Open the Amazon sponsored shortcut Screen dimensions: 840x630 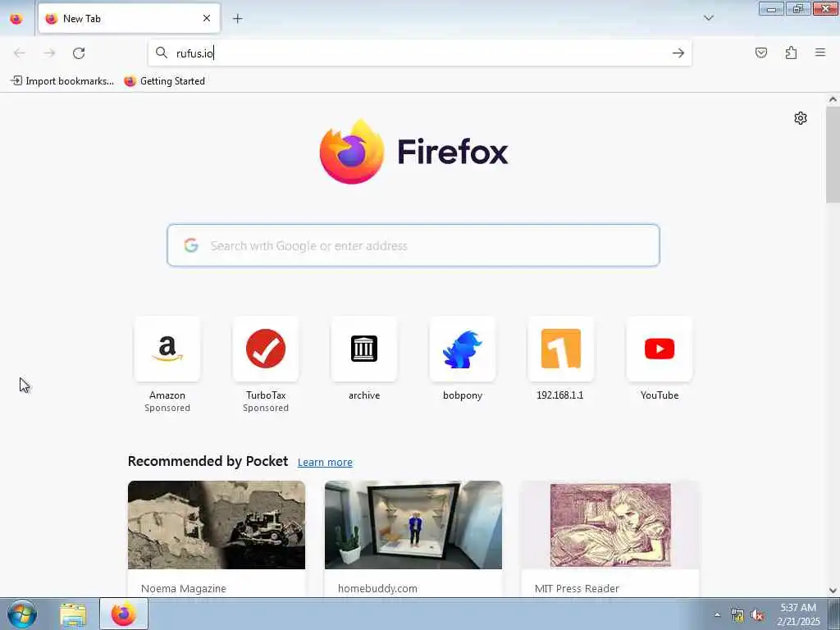pyautogui.click(x=167, y=349)
